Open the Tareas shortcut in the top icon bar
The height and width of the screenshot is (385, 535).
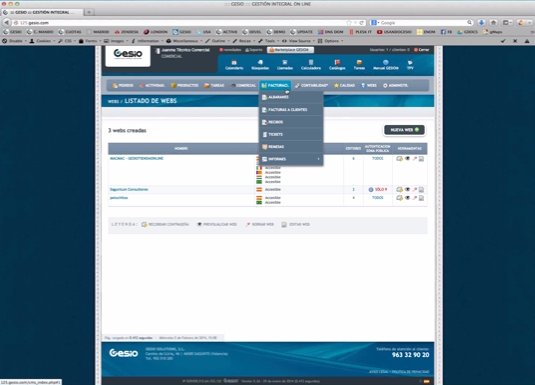[359, 65]
